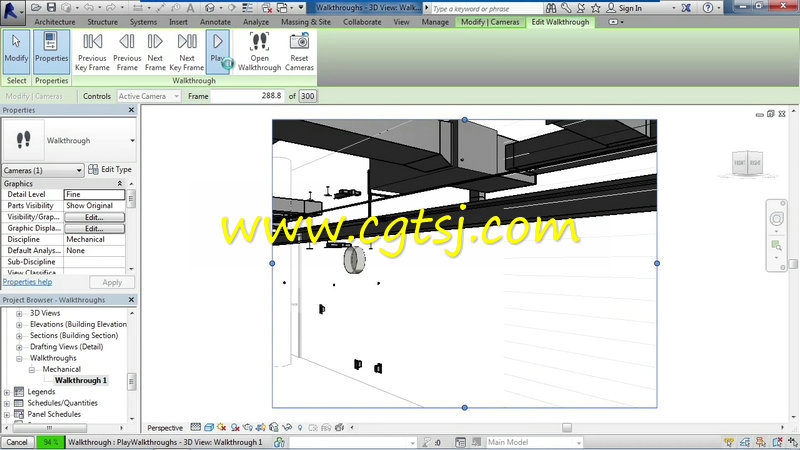The width and height of the screenshot is (800, 450).
Task: Save project using the floppy disk icon
Action: pyautogui.click(x=51, y=8)
